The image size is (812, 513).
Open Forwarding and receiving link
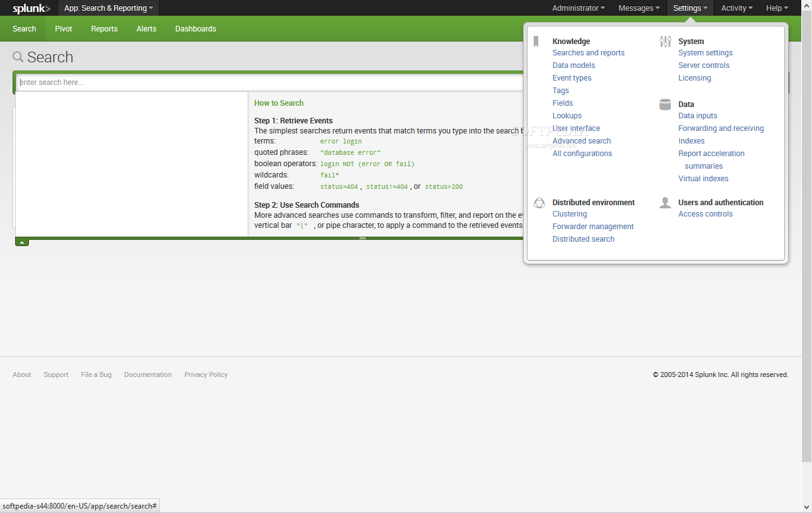coord(721,128)
